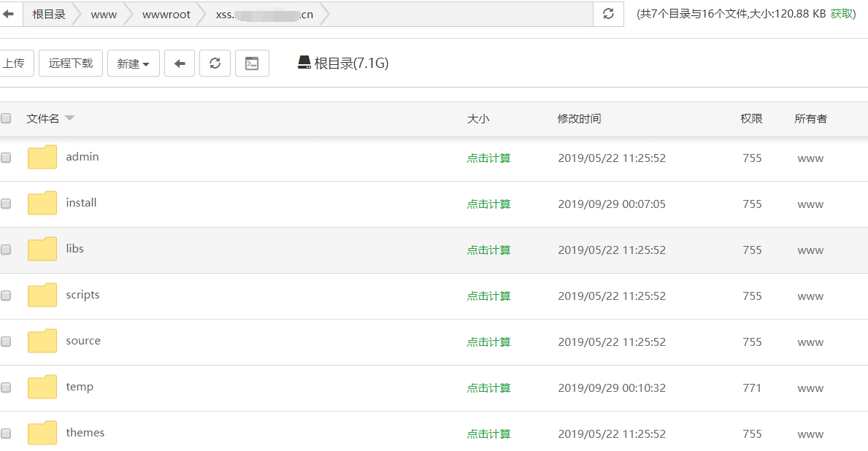Click the back arrow button in the toolbar

click(x=180, y=63)
